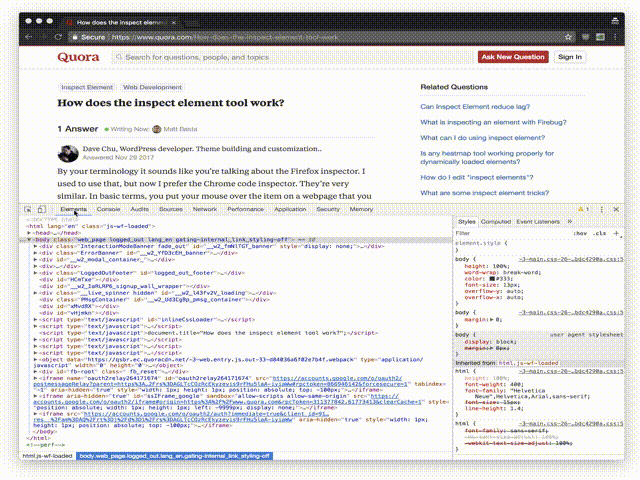Viewport: 640px width, 480px height.
Task: Open the Security tab
Action: point(328,209)
